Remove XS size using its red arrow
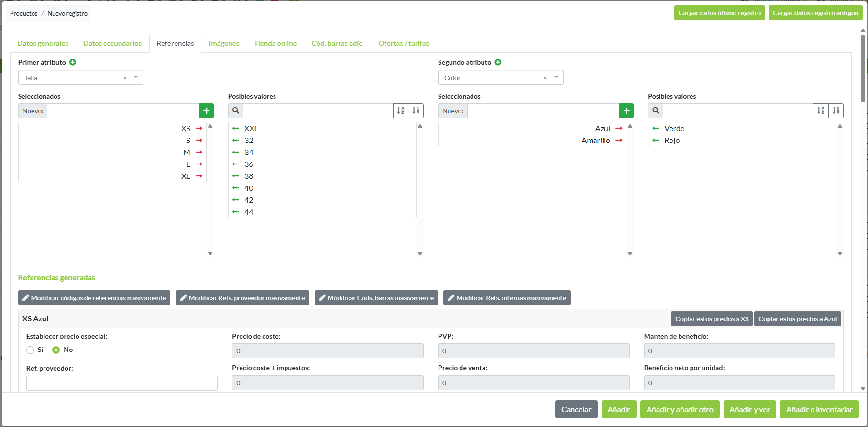 199,128
